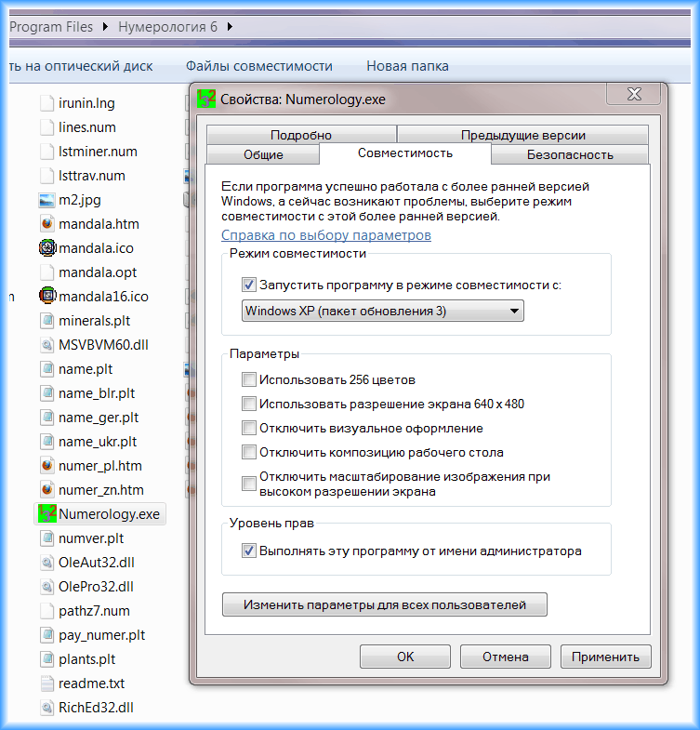
Task: Open the Предыдущие версии tab
Action: [x=522, y=135]
